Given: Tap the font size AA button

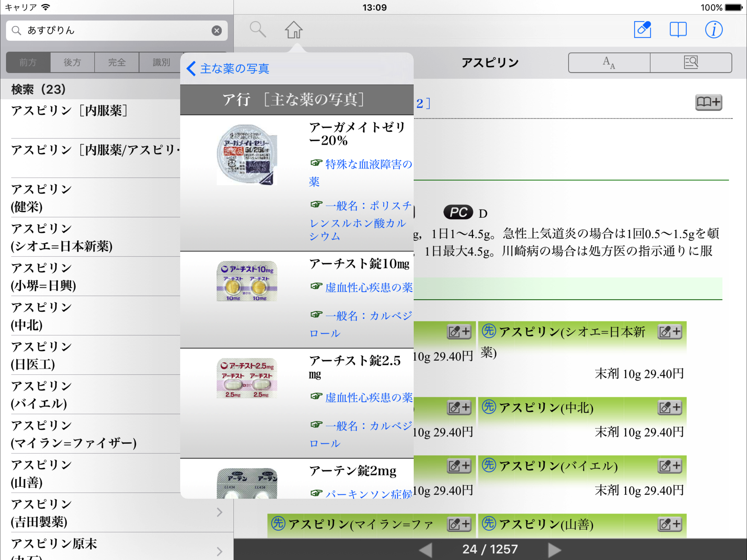Looking at the screenshot, I should [x=609, y=63].
